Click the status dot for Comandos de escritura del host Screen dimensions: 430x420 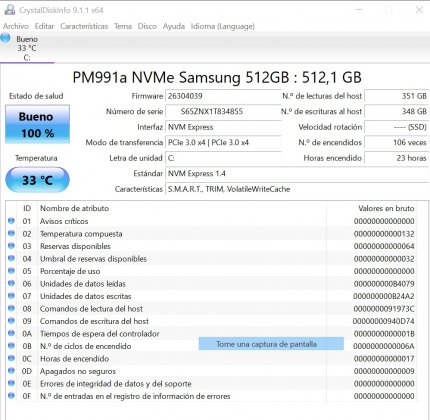coord(11,321)
